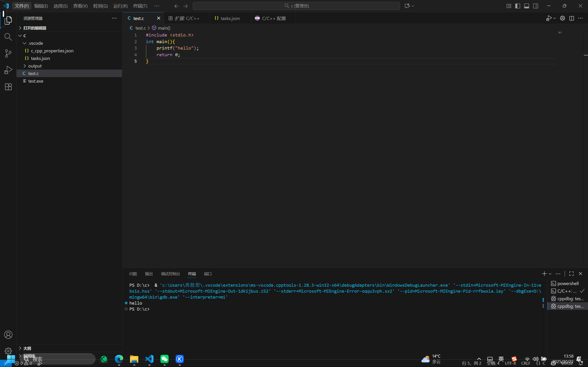Maximize the terminal panel size

[x=571, y=274]
